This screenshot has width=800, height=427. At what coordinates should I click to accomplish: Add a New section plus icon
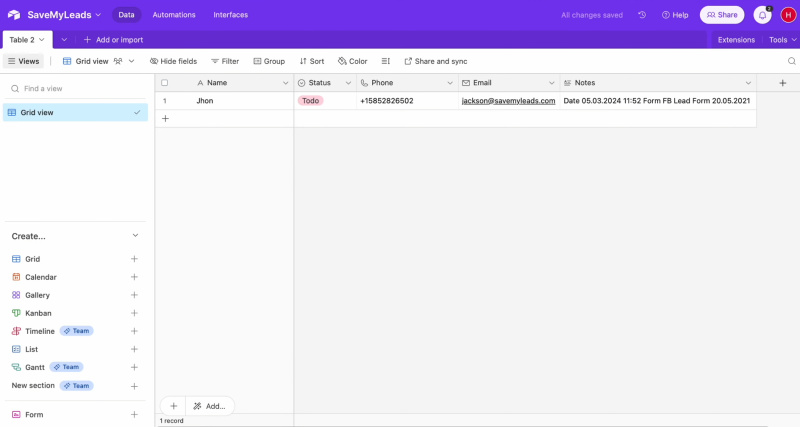pos(134,386)
